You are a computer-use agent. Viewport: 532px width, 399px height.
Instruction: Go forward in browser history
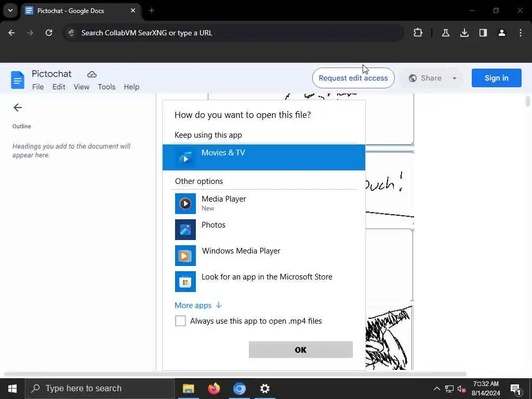click(30, 33)
